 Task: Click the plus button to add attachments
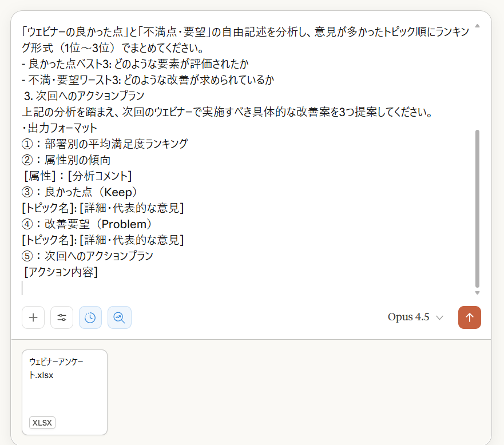click(33, 317)
